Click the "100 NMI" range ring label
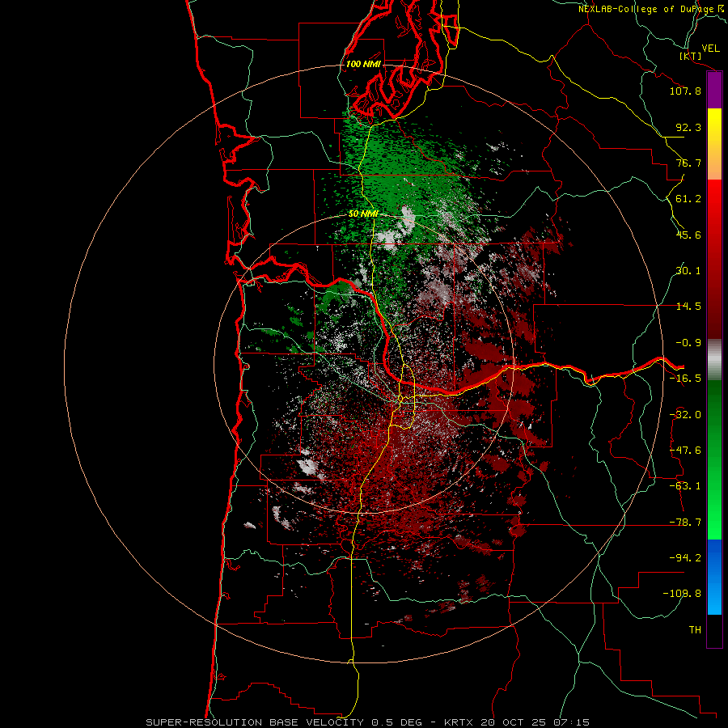Image resolution: width=728 pixels, height=728 pixels. click(363, 64)
